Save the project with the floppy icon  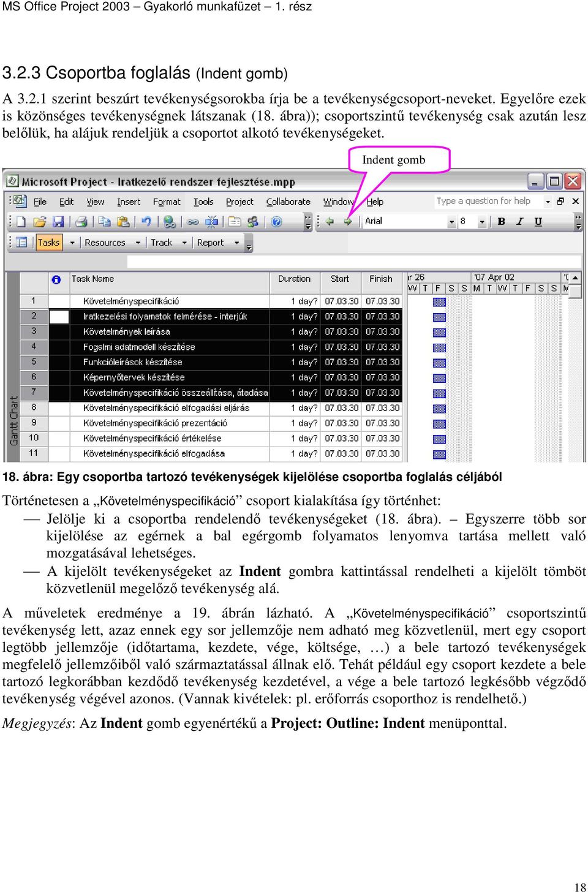(58, 222)
